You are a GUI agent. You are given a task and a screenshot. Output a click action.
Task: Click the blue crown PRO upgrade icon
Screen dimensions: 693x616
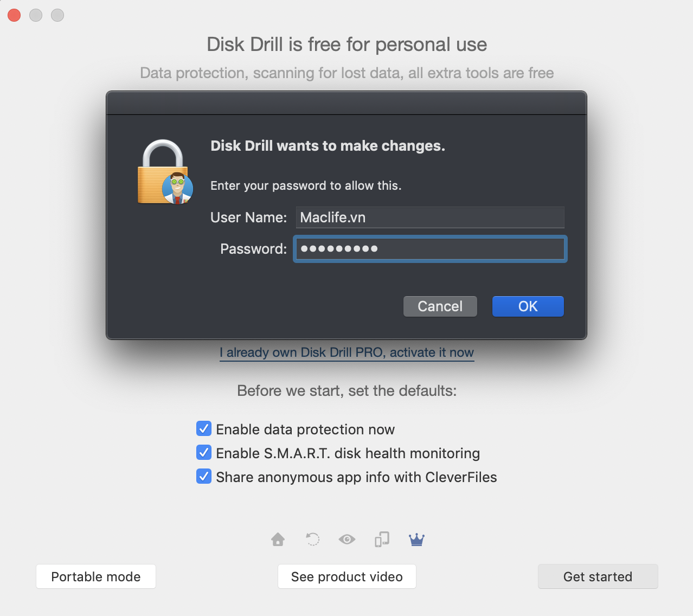click(x=416, y=539)
